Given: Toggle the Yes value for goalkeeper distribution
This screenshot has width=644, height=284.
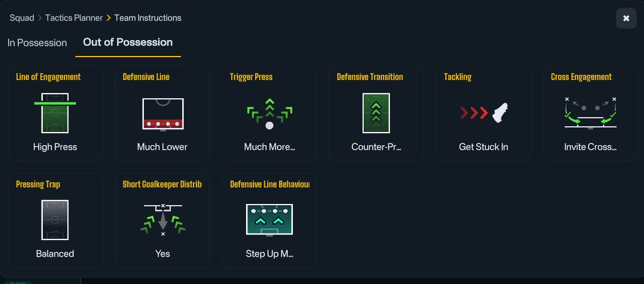Looking at the screenshot, I should click(x=163, y=254).
